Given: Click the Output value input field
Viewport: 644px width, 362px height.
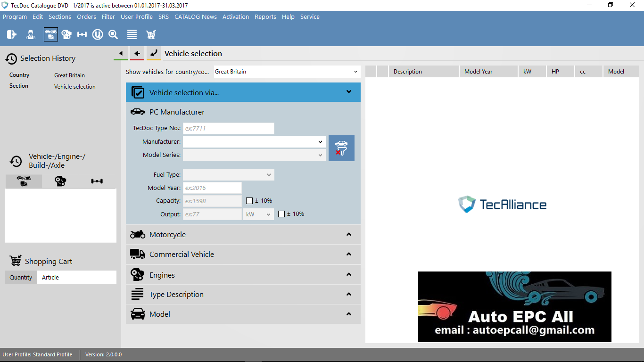Looking at the screenshot, I should [212, 214].
